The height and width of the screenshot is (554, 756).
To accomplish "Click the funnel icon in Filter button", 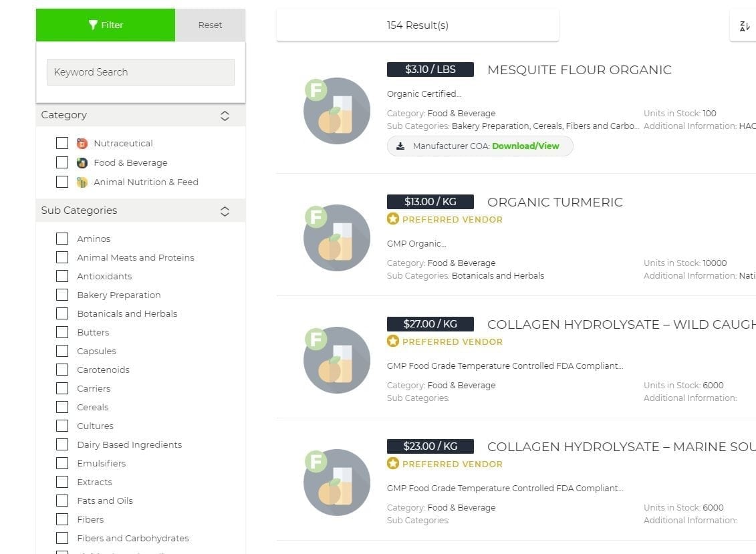I will pyautogui.click(x=93, y=25).
